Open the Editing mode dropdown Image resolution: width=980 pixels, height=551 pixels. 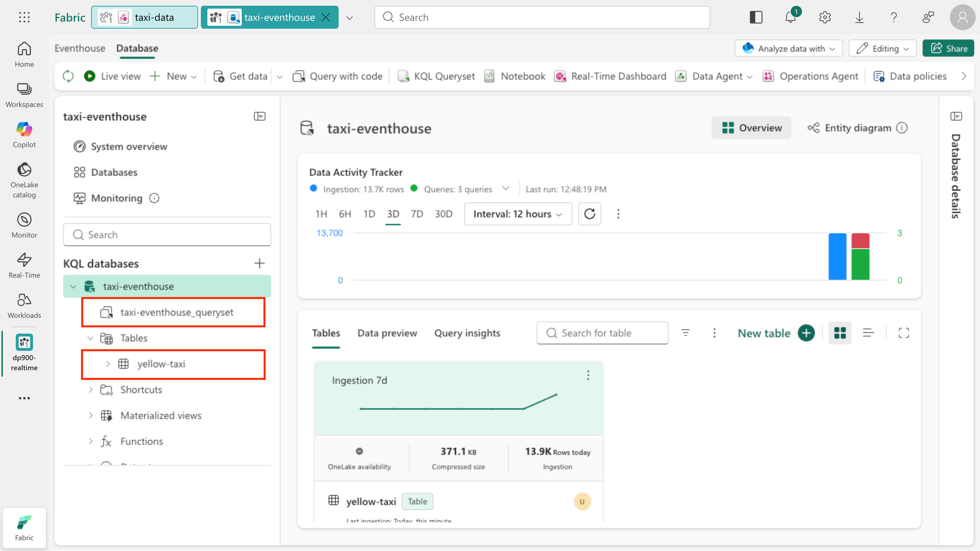point(882,48)
